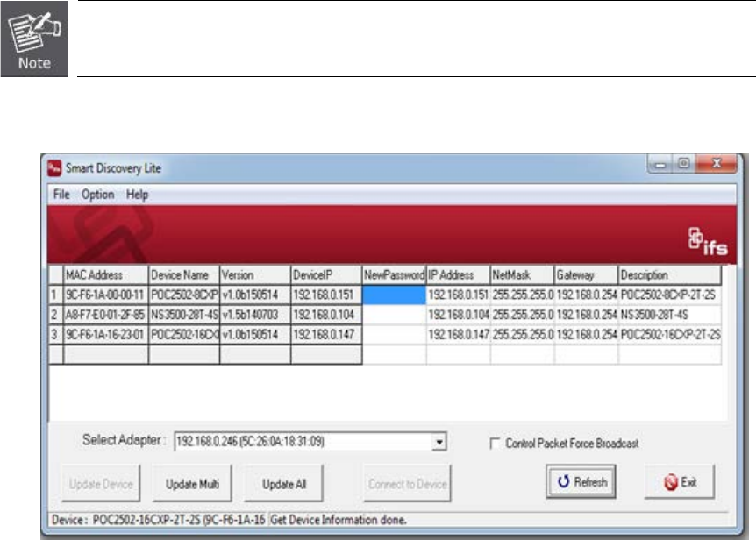Click Gateway 192.168.0.254 in row 2

[586, 315]
